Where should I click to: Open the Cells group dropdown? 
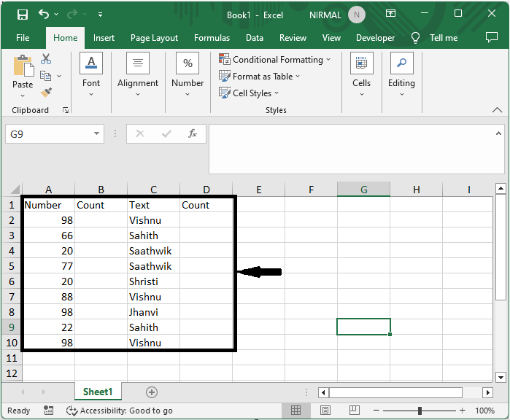click(x=361, y=75)
